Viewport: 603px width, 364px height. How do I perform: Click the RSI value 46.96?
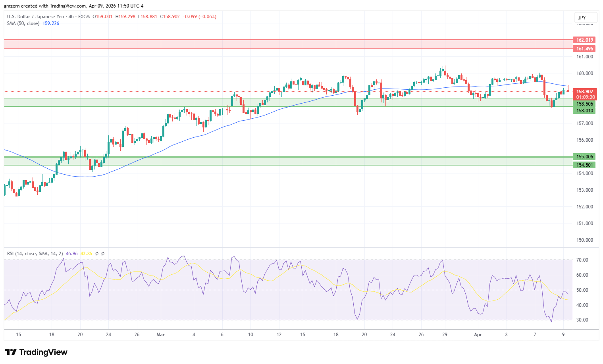click(72, 254)
